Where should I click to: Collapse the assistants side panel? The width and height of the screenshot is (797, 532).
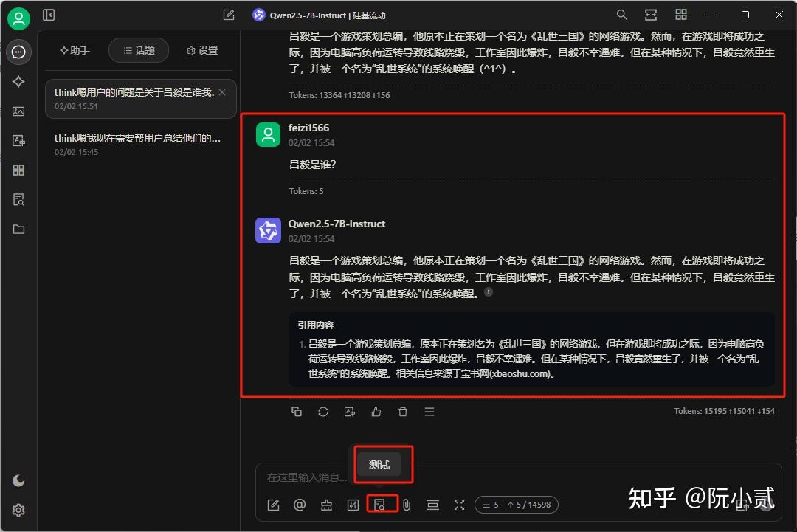(49, 15)
